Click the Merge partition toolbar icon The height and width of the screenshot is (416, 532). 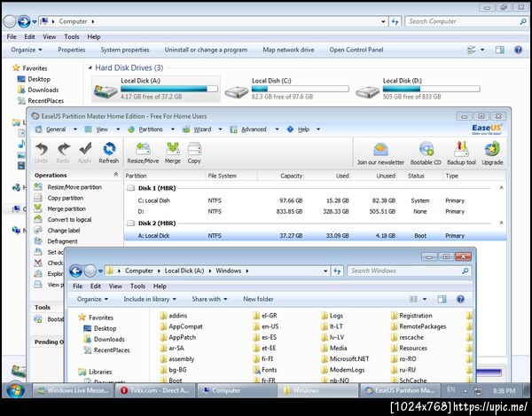pyautogui.click(x=173, y=153)
